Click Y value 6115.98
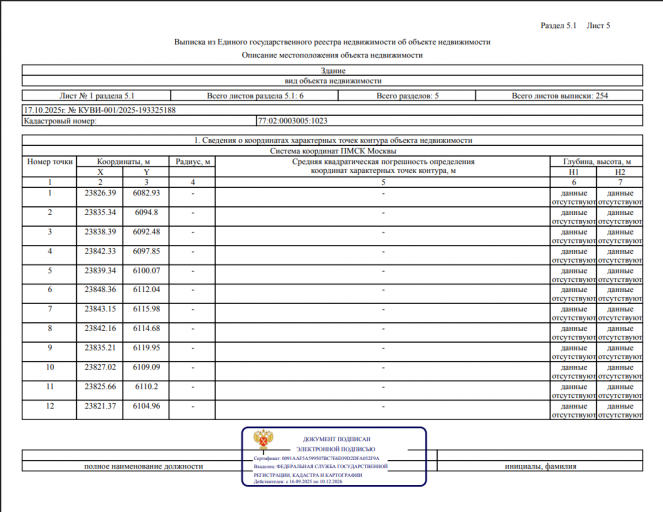 point(146,309)
